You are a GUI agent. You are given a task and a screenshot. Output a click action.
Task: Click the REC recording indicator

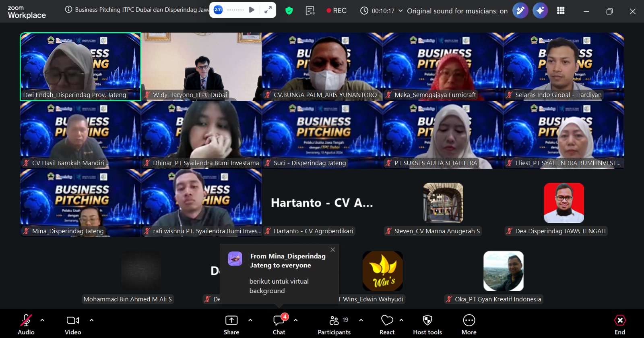coord(336,10)
